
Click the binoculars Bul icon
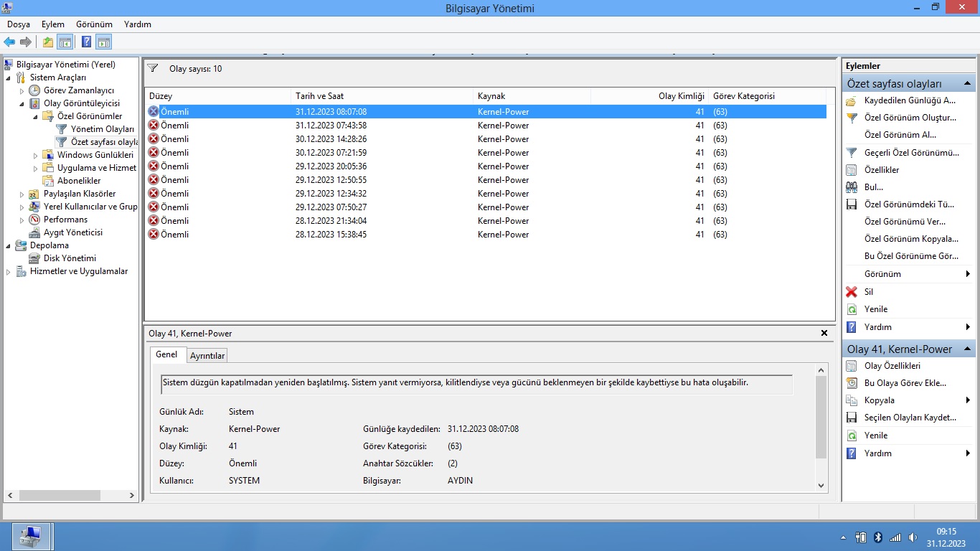(852, 187)
